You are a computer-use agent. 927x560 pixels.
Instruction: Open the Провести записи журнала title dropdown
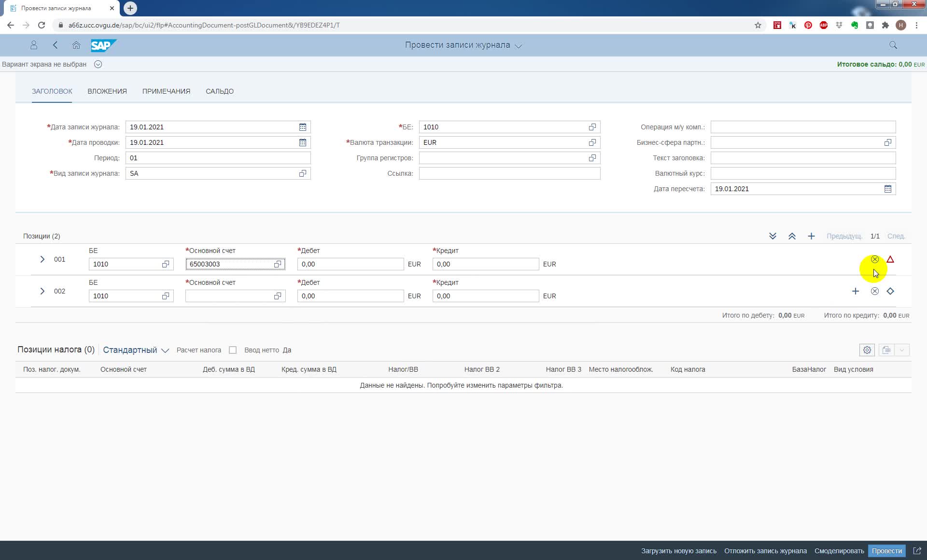(519, 46)
